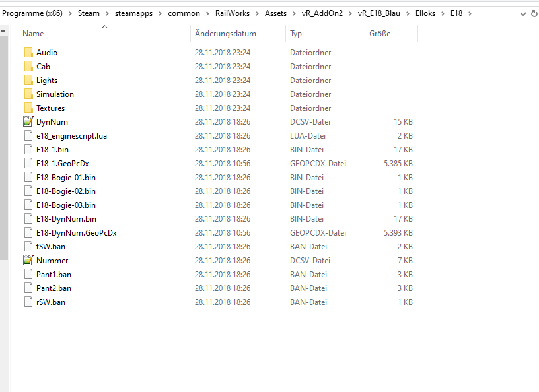The width and height of the screenshot is (539, 392).
Task: Open the address bar history dropdown
Action: pos(523,14)
